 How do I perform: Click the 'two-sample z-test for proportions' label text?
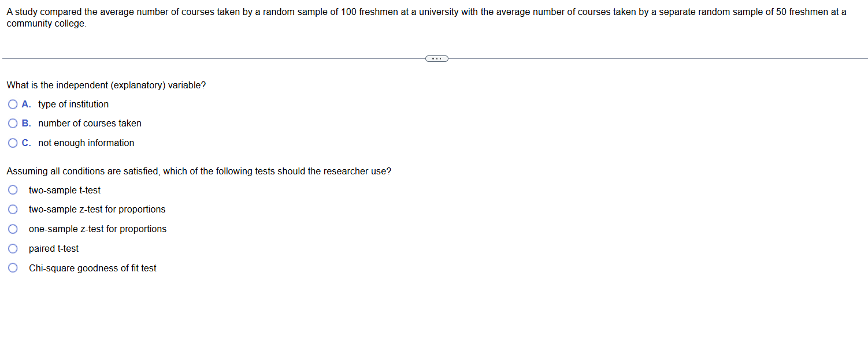pyautogui.click(x=97, y=210)
